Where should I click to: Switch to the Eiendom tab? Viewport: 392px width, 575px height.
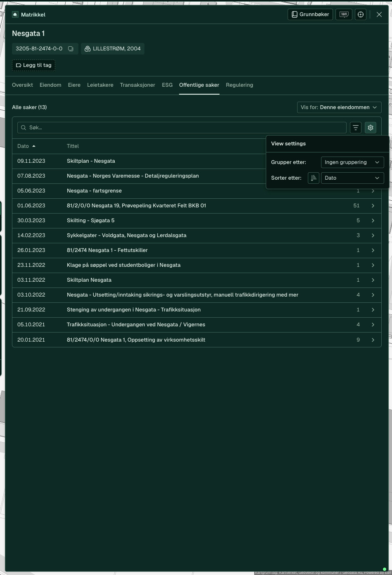(50, 85)
